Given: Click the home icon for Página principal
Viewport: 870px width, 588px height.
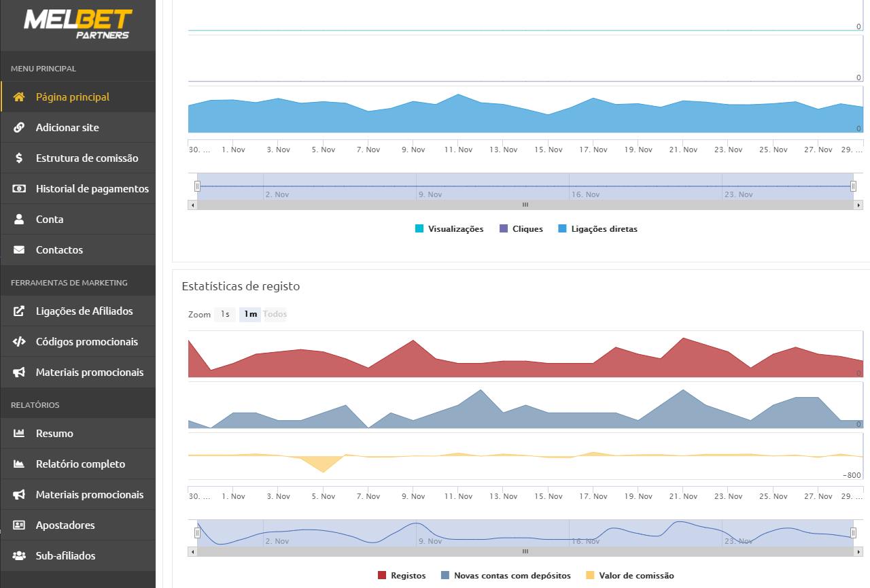Looking at the screenshot, I should (18, 97).
